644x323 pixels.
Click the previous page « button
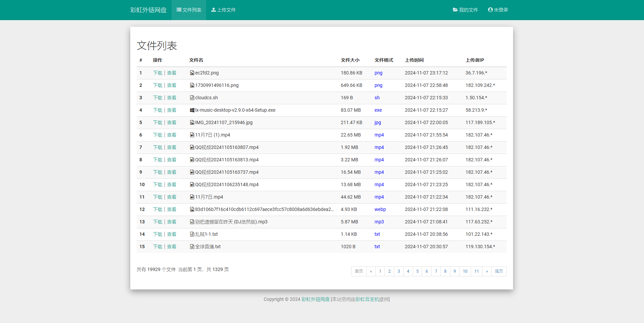point(371,271)
